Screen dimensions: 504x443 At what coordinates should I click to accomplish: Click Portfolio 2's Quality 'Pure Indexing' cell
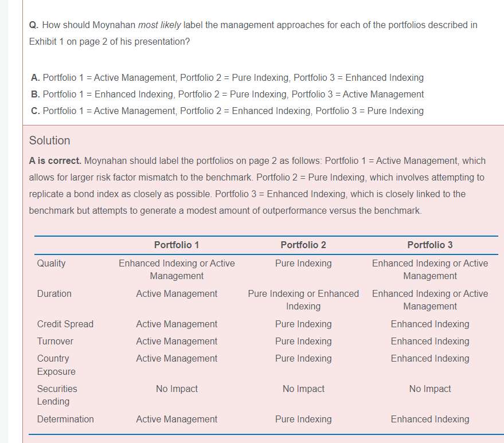303,263
